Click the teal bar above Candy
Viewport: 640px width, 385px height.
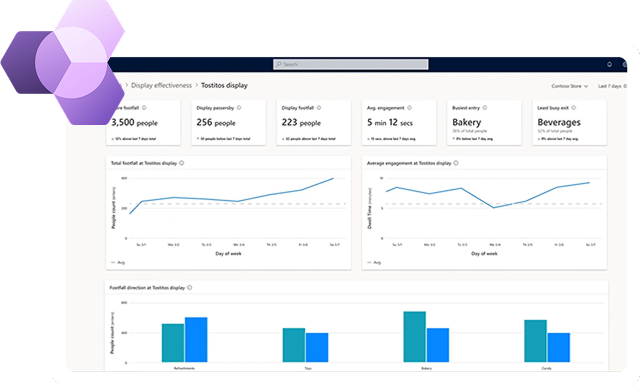click(536, 341)
